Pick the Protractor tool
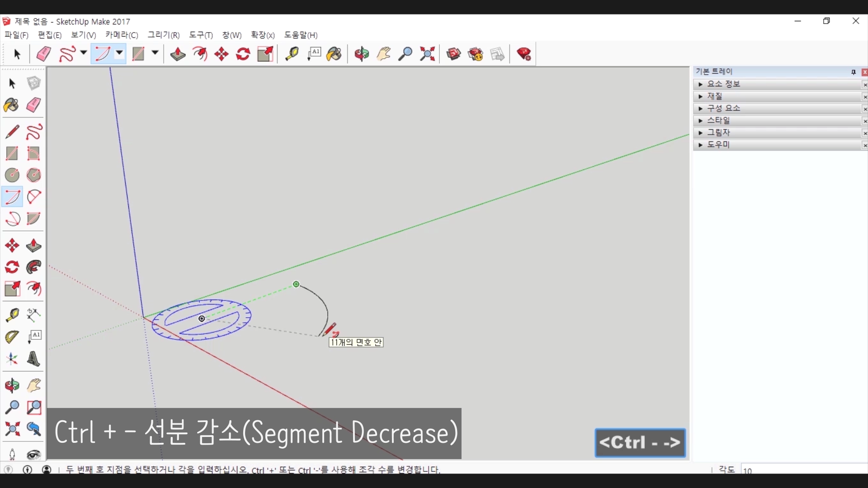The width and height of the screenshot is (868, 488). (12, 337)
